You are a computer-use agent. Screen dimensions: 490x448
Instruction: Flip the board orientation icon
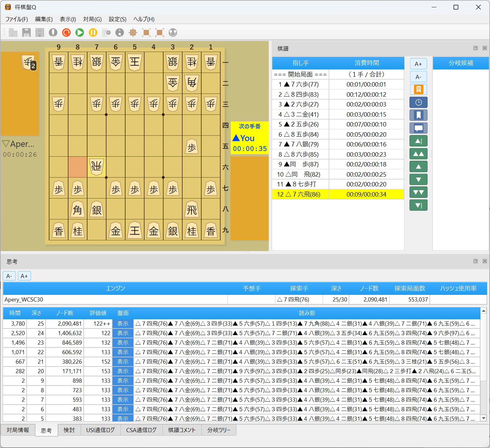tap(133, 32)
